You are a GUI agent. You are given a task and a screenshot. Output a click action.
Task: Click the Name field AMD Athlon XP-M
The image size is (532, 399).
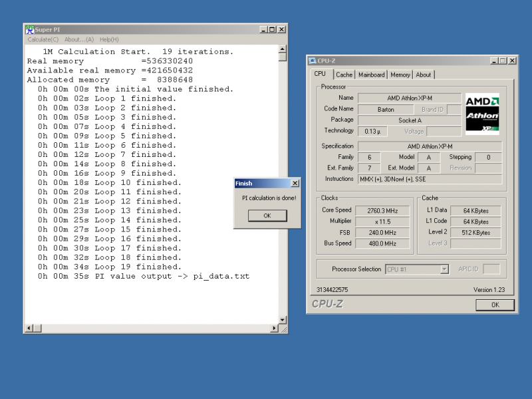pyautogui.click(x=410, y=98)
